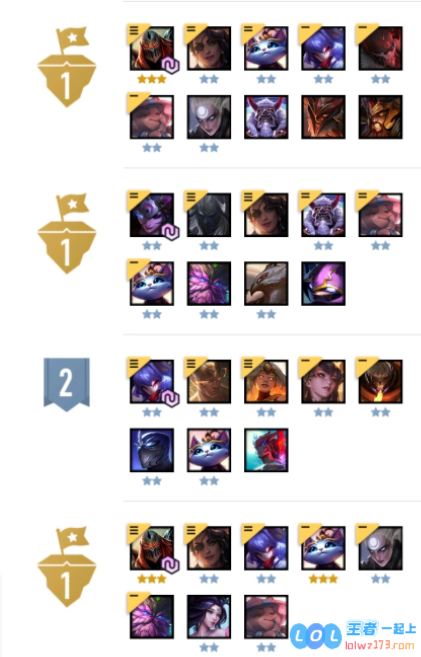The image size is (421, 657).
Task: Select the blue masked Shen portrait
Action: 152,450
